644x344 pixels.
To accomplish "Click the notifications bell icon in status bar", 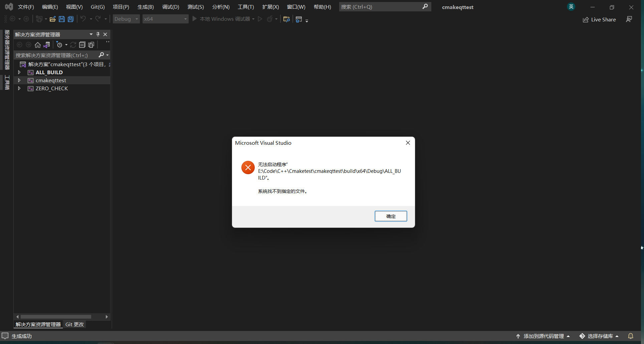I will tap(631, 336).
